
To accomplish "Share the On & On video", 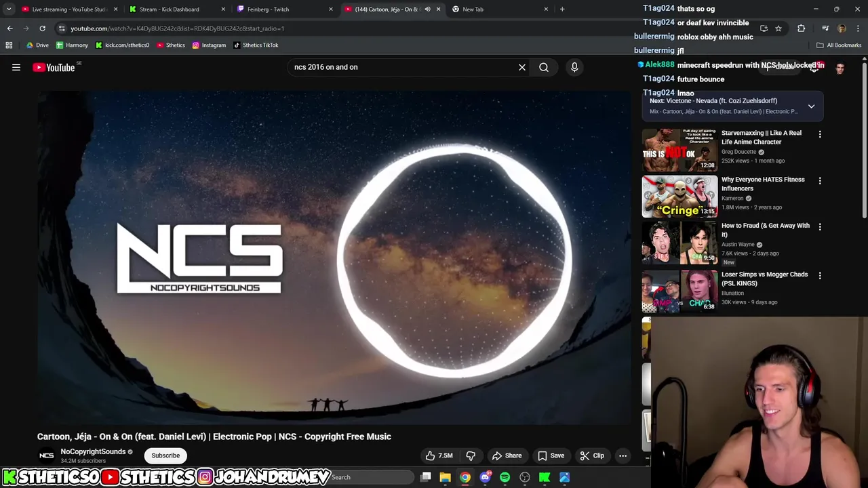I will (x=507, y=455).
